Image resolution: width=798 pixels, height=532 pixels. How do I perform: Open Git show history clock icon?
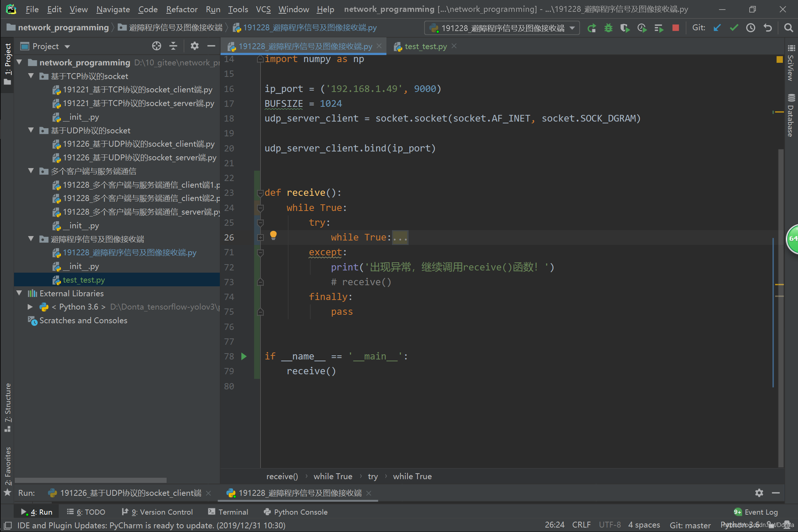750,28
